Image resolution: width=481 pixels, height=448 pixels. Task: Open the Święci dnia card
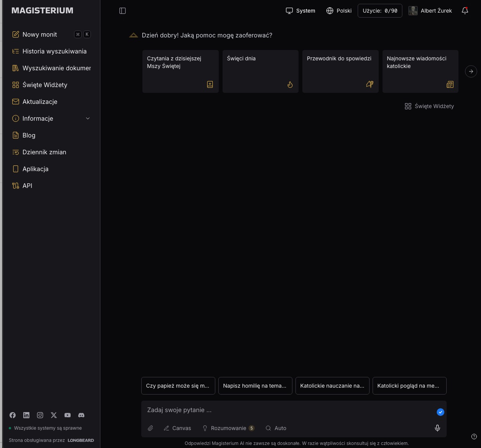[x=260, y=71]
